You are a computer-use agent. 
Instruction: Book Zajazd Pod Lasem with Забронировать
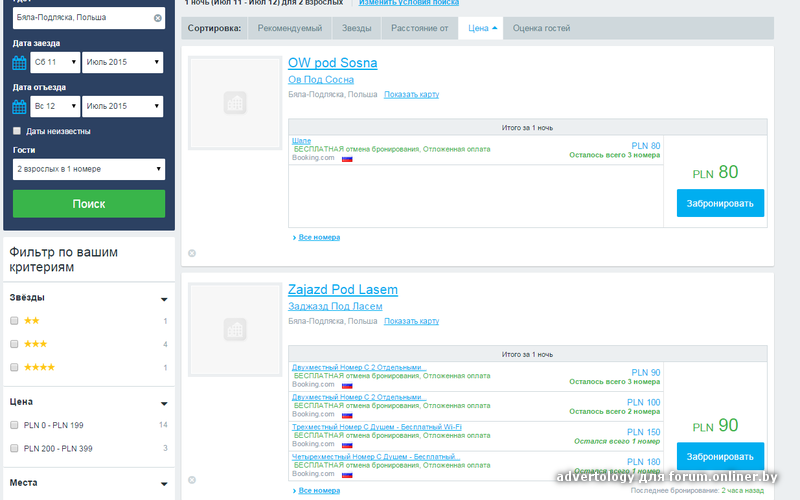click(720, 456)
